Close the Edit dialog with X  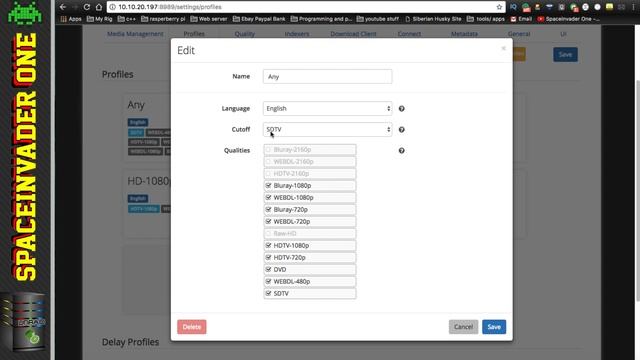pos(503,48)
